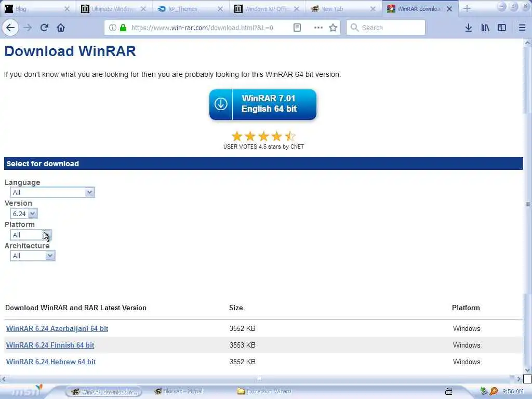Open the Architecture dropdown
The width and height of the screenshot is (532, 399).
coord(33,256)
